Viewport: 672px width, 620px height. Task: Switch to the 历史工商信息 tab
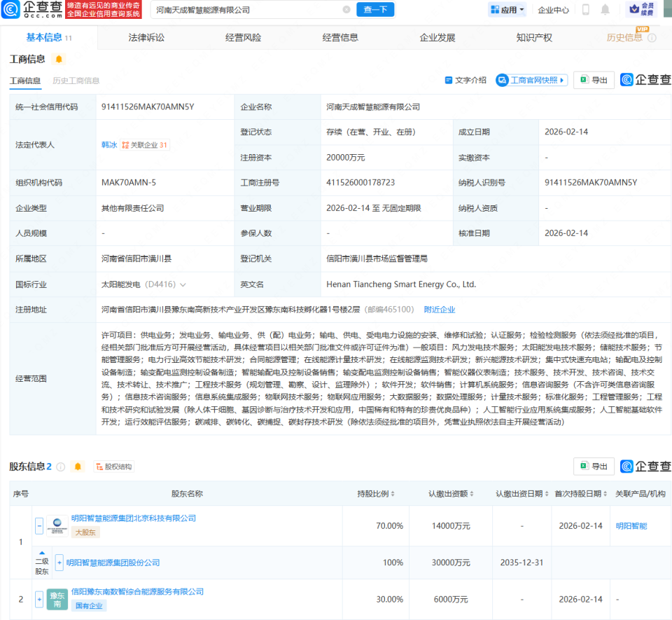coord(76,81)
